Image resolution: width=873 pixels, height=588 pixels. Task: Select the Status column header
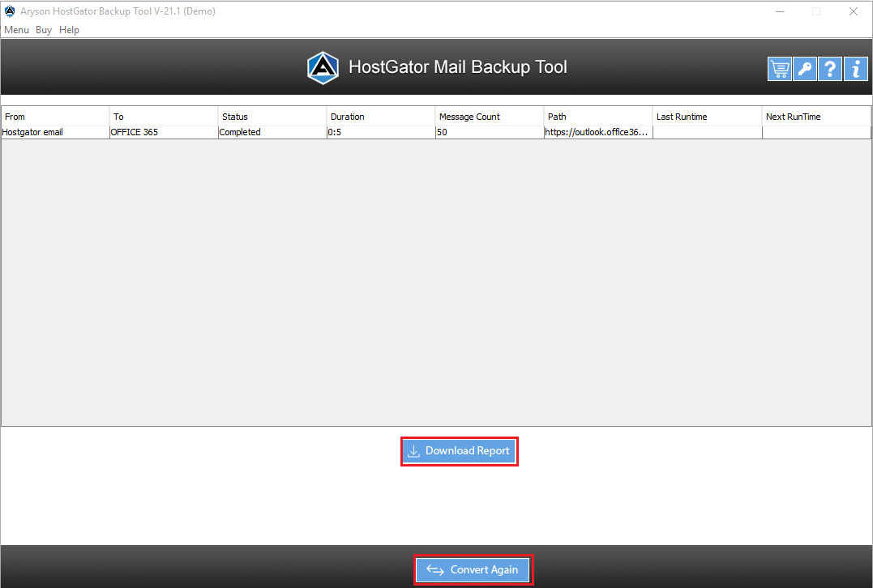(x=272, y=117)
